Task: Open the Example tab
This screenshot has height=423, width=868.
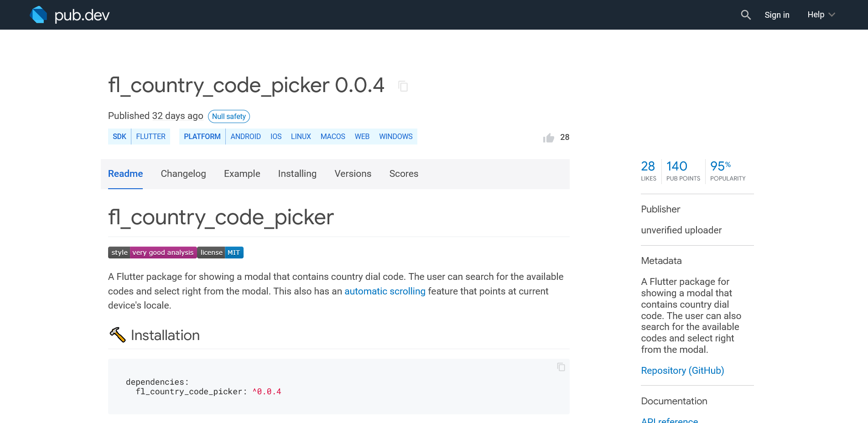Action: click(242, 174)
